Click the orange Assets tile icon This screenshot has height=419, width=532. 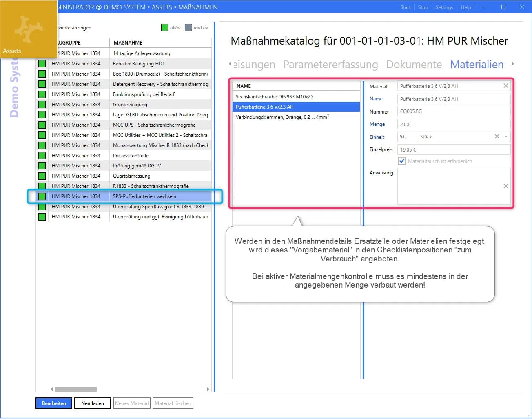(x=28, y=29)
